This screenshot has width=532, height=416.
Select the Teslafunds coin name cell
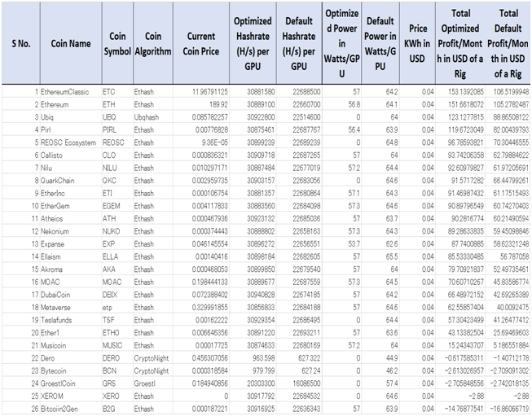pyautogui.click(x=71, y=320)
